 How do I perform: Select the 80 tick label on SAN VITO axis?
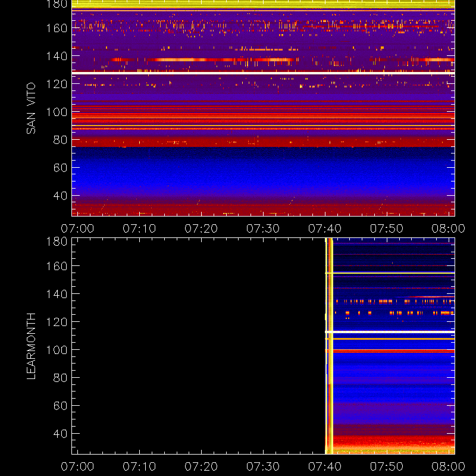pos(60,140)
